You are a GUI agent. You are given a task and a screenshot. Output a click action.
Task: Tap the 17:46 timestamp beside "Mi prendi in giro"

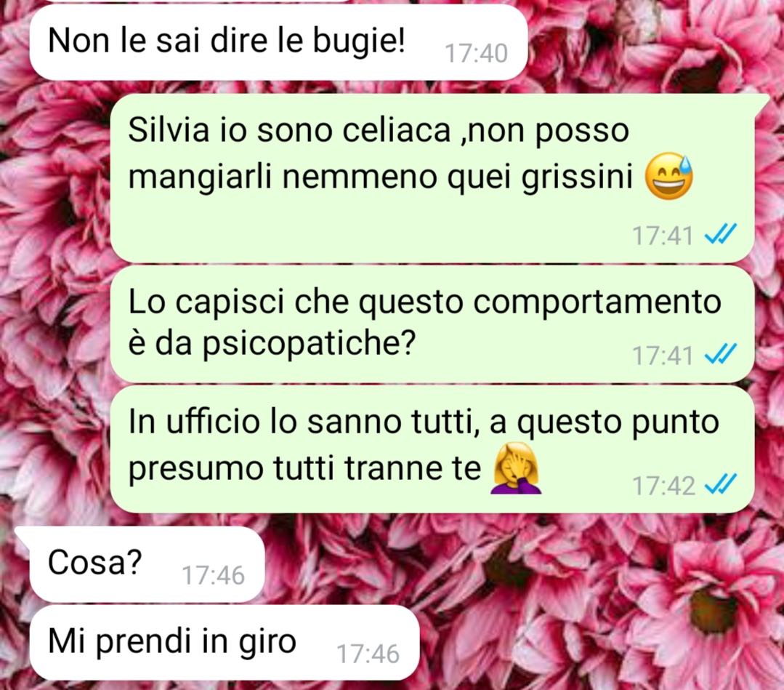(368, 654)
